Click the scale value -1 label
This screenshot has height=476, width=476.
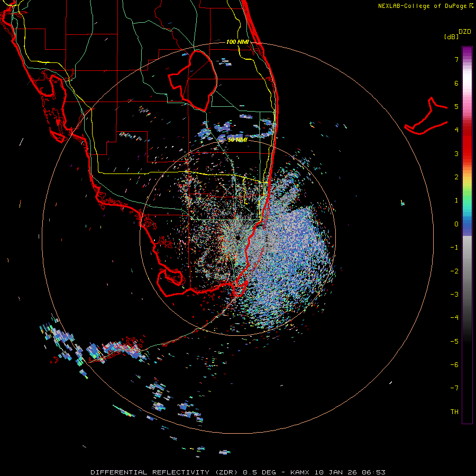coord(454,248)
